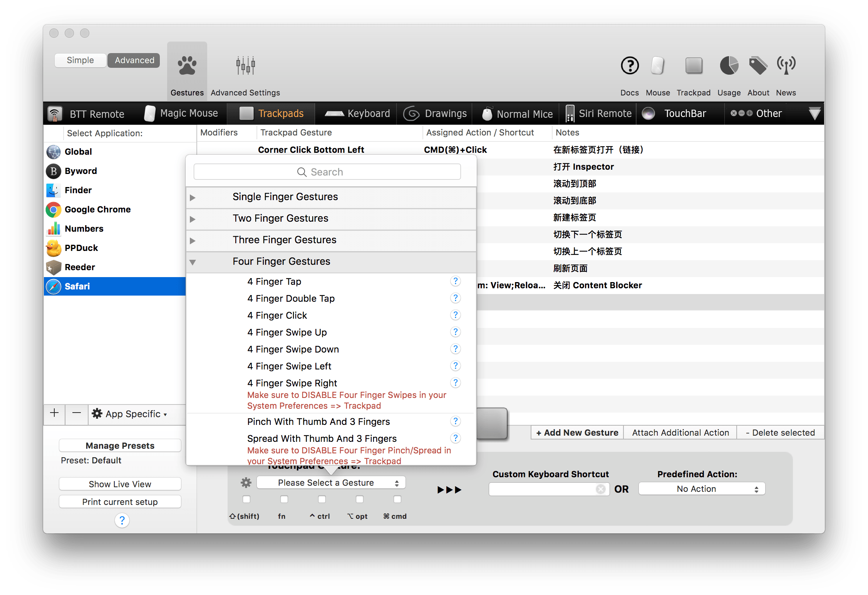This screenshot has height=595, width=868.
Task: Open the Predefined Action No Action dropdown
Action: pos(702,489)
